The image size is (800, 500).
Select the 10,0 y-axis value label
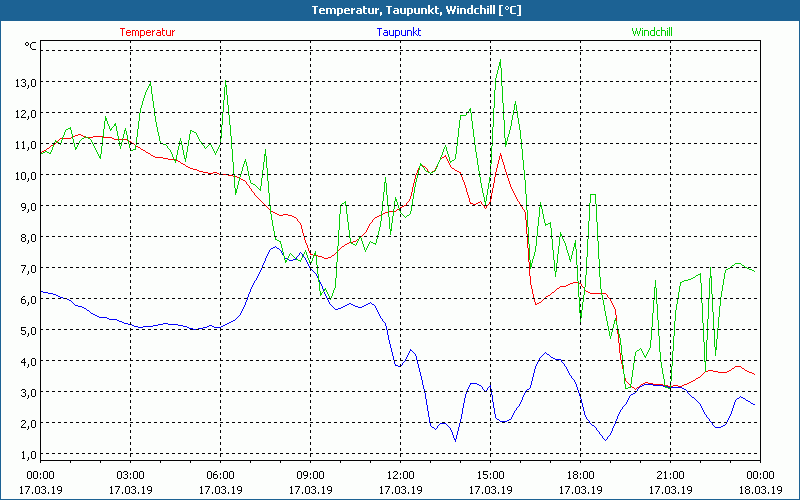pos(25,175)
